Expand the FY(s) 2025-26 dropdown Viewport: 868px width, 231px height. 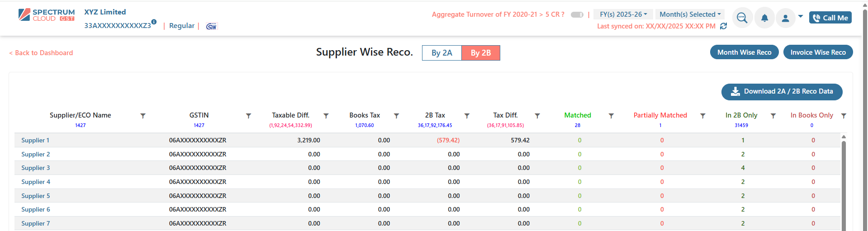(623, 14)
